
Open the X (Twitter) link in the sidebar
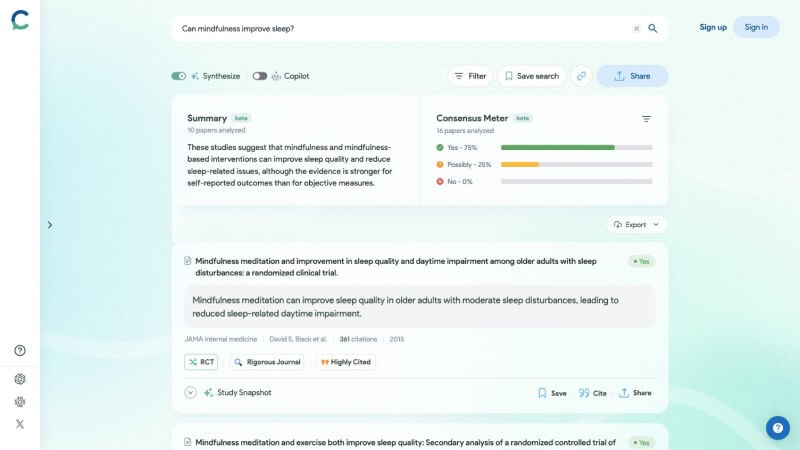[20, 424]
